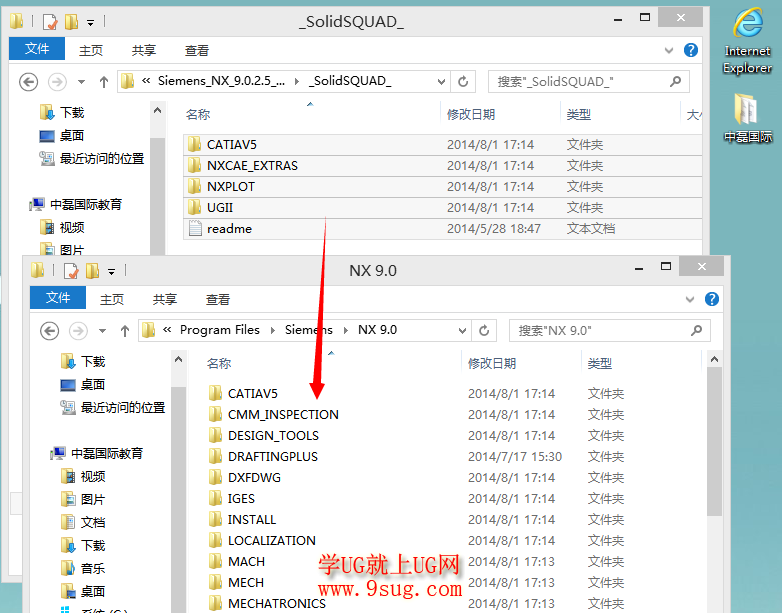Open 主页 tab in NX 9.0 window
This screenshot has width=782, height=613.
click(x=112, y=299)
